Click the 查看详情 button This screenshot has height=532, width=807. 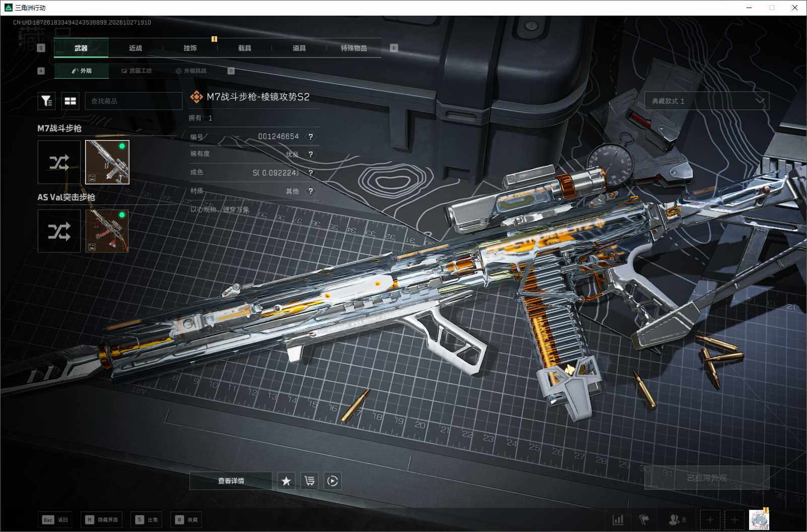pyautogui.click(x=231, y=481)
